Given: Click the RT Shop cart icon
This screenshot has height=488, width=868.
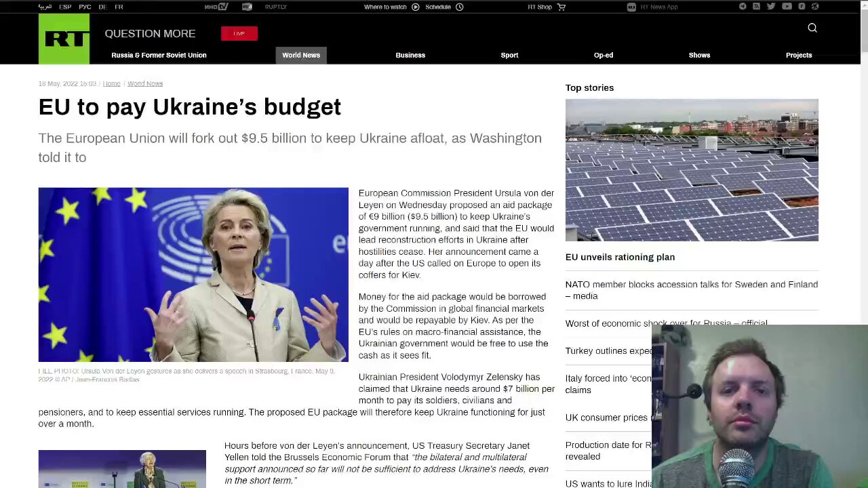Looking at the screenshot, I should click(561, 7).
